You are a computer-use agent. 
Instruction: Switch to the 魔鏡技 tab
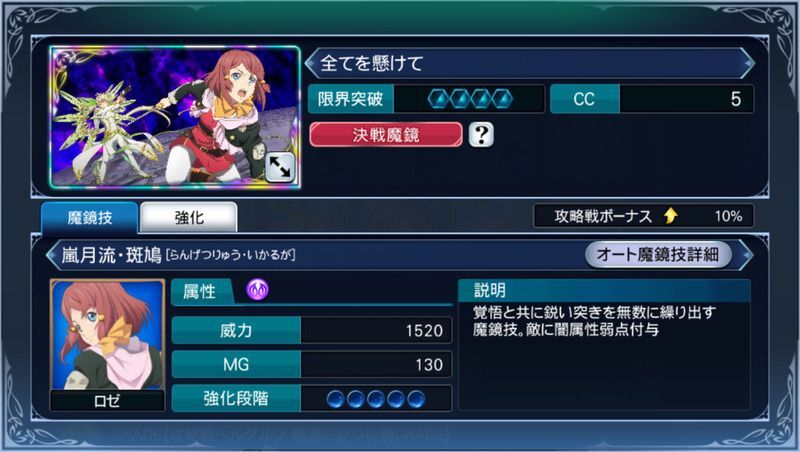click(90, 217)
